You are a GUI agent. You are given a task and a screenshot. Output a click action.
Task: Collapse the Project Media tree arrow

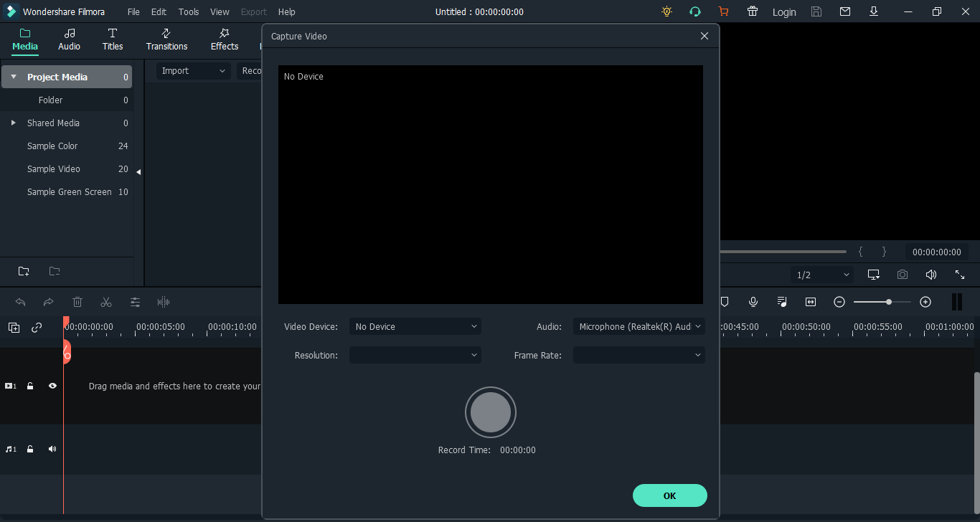13,77
